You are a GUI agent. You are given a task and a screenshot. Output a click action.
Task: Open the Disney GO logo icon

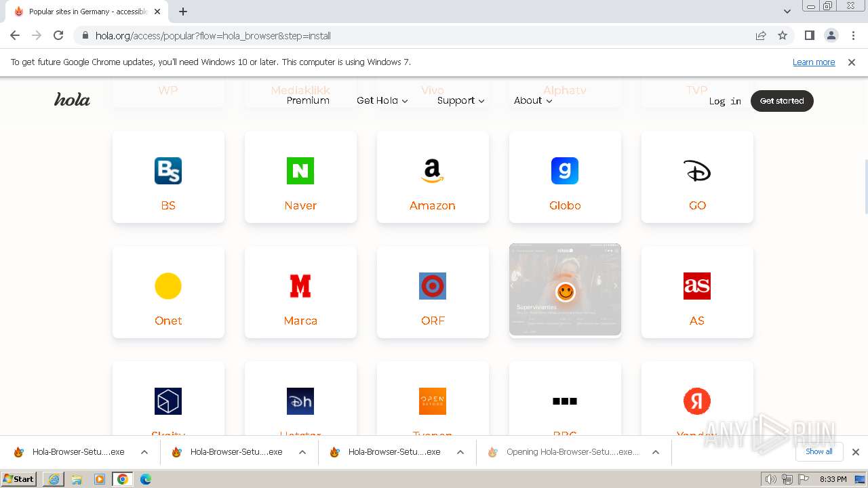pyautogui.click(x=697, y=171)
